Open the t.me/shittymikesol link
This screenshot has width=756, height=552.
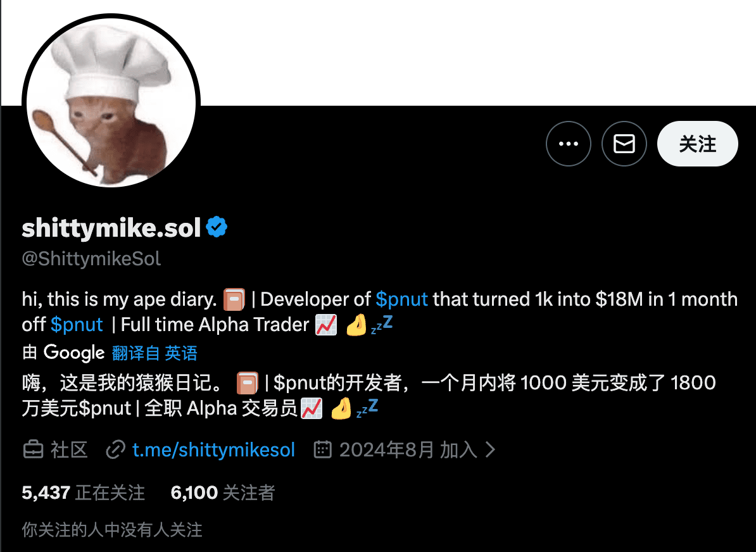click(213, 450)
